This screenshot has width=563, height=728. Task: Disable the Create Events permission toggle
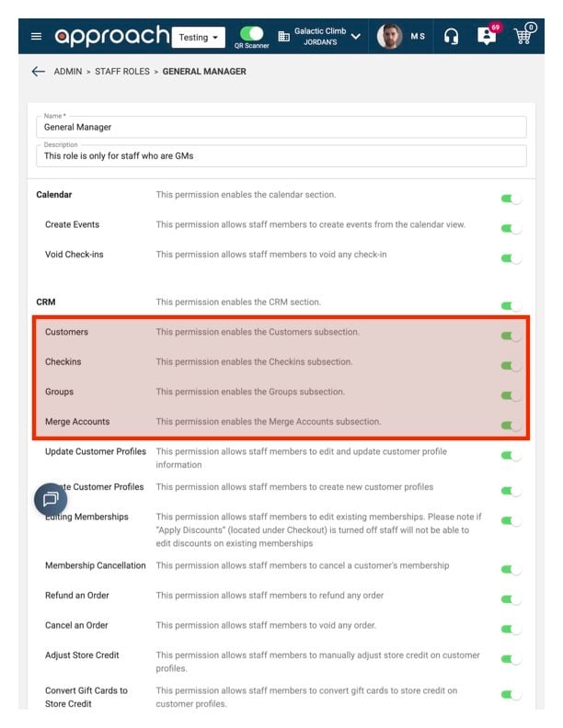click(511, 229)
